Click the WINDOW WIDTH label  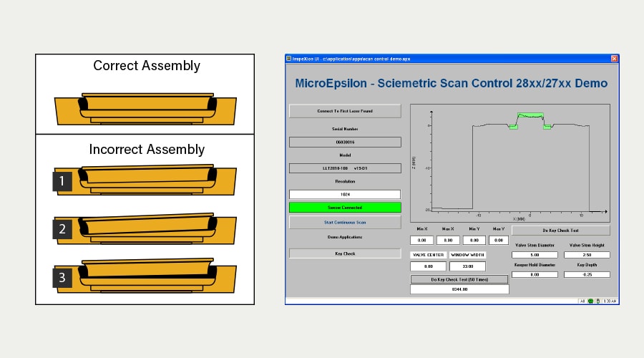click(467, 255)
